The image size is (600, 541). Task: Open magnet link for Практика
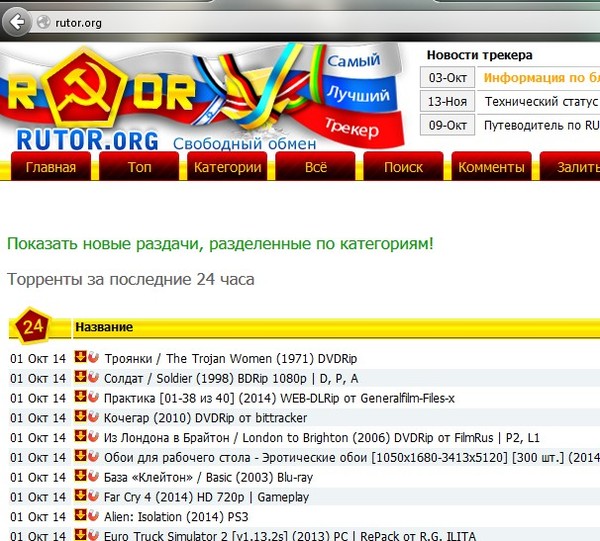pos(93,397)
